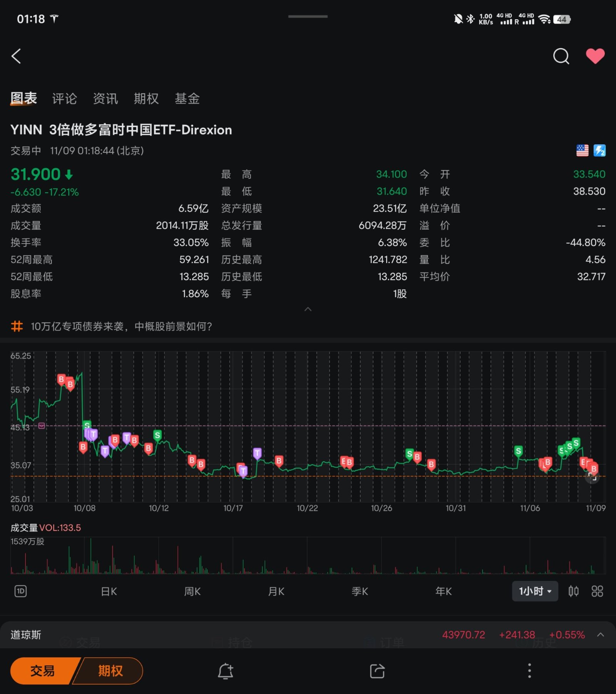Open the three-dot more menu
This screenshot has height=694, width=616.
529,671
